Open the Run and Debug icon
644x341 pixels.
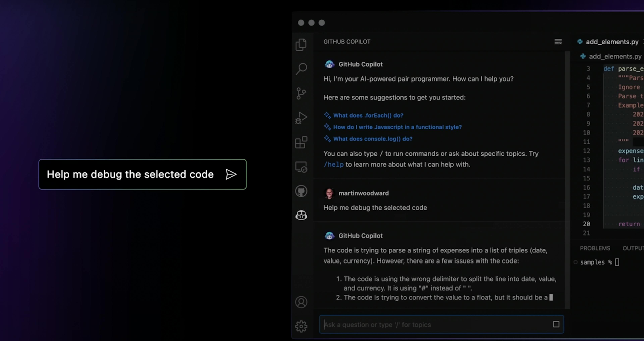301,118
